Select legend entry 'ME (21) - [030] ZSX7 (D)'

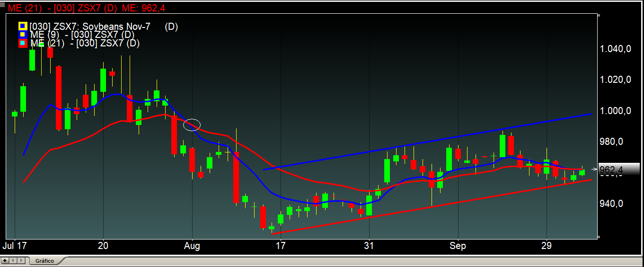click(x=85, y=43)
